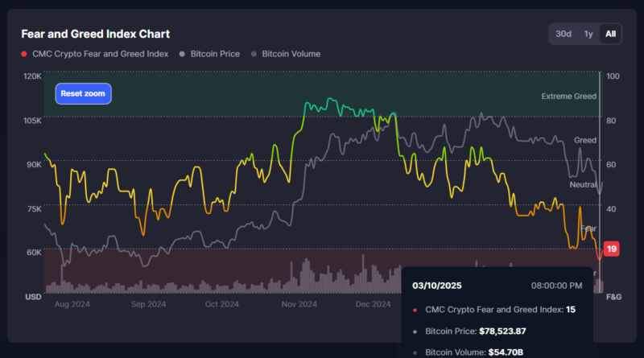644x358 pixels.
Task: Click the red dot in the tooltip index row
Action: [415, 310]
